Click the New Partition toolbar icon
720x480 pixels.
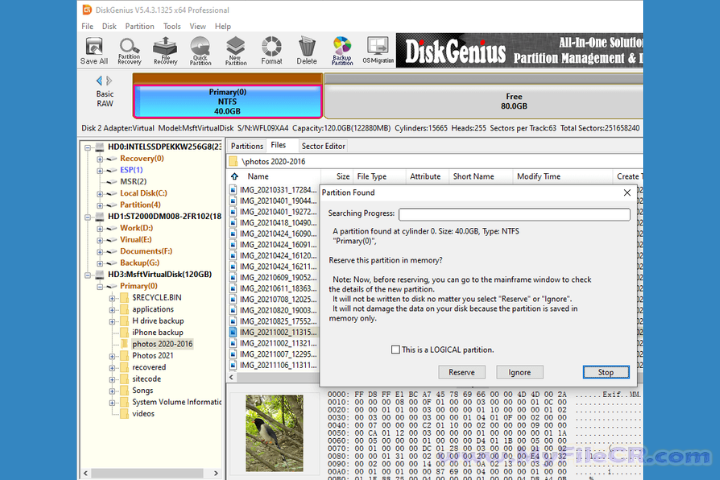[x=236, y=51]
